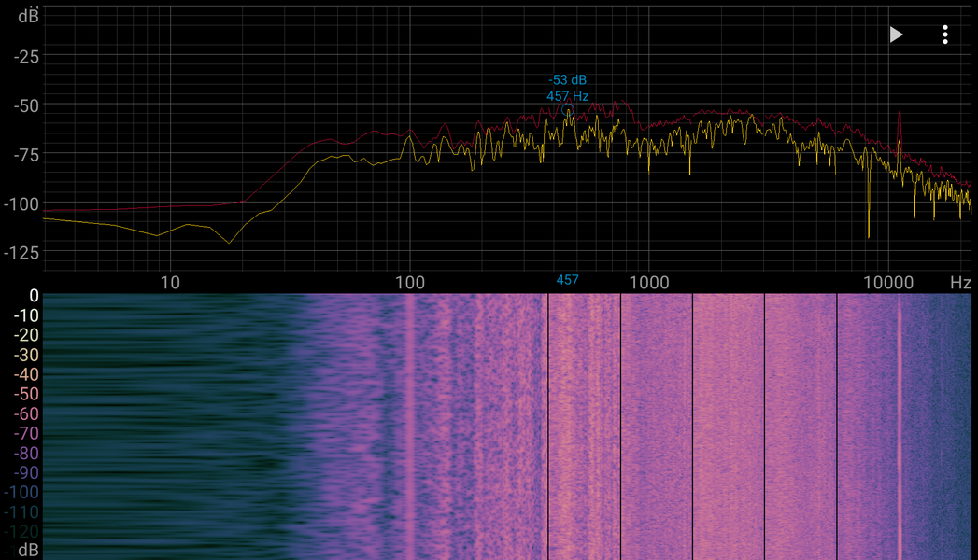Tap the 10000 Hz frequency axis label
The image size is (978, 560).
click(x=888, y=283)
